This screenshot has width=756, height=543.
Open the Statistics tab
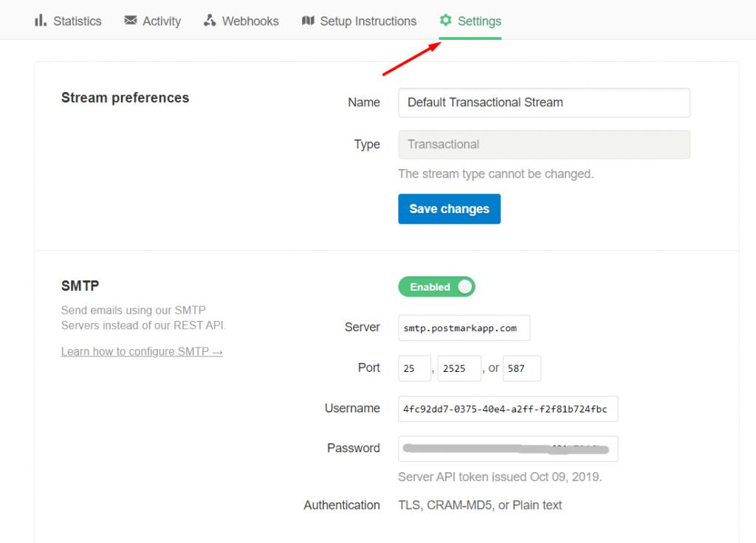[68, 21]
